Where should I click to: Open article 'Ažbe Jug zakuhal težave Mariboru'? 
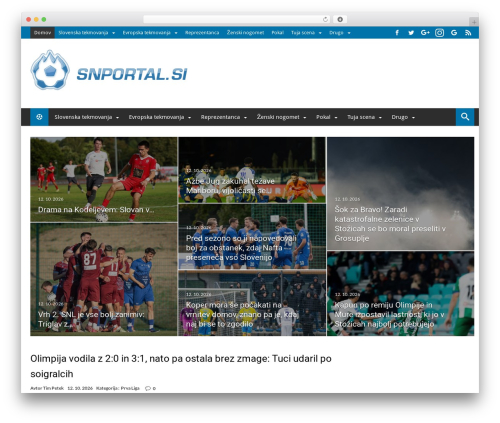(230, 186)
